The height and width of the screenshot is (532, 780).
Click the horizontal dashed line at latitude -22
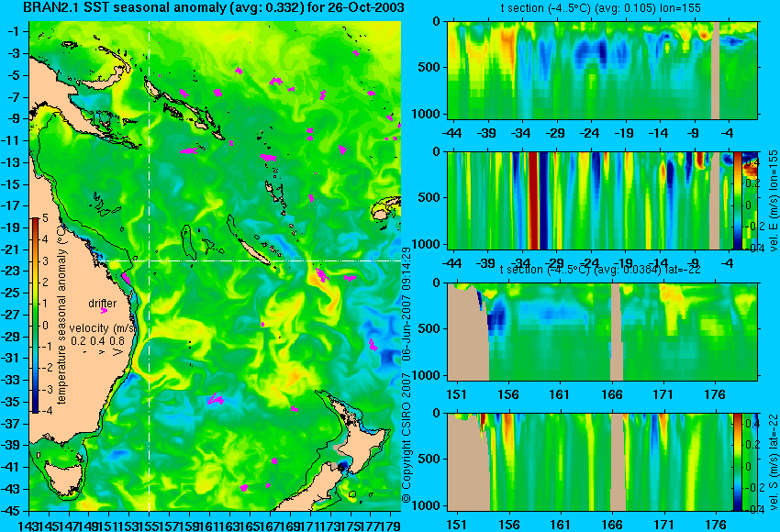[249, 260]
